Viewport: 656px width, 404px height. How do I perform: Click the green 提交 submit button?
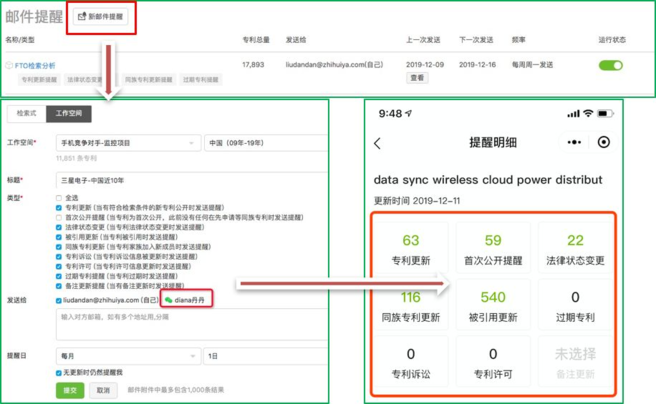click(71, 390)
